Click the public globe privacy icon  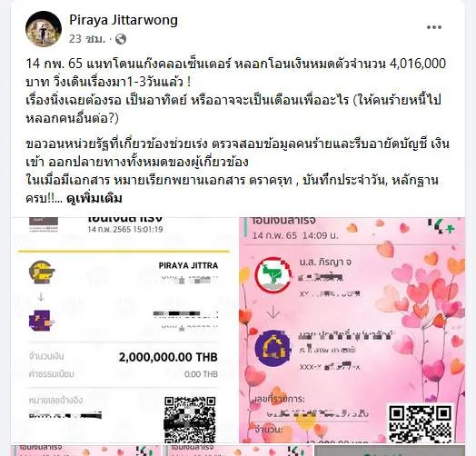(121, 39)
